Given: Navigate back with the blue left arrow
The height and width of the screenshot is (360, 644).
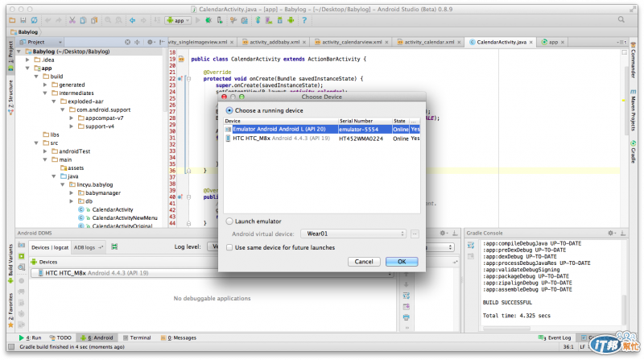Looking at the screenshot, I should (x=132, y=20).
